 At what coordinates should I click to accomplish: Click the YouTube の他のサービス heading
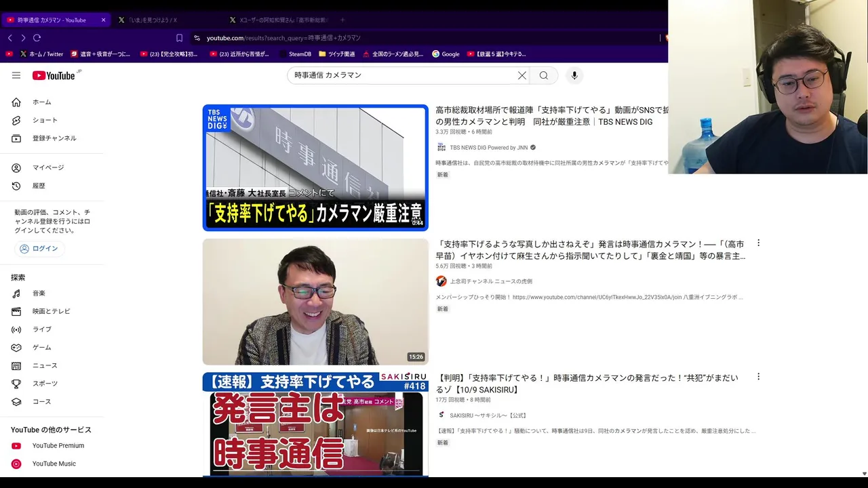(51, 430)
